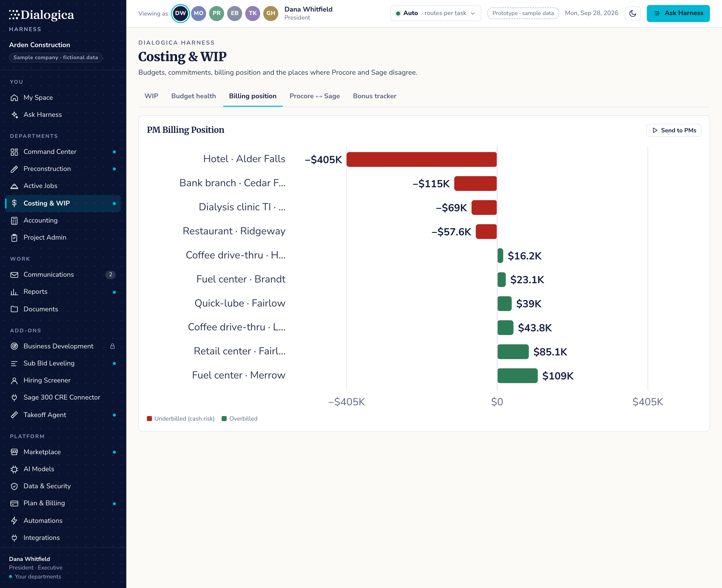Click the Ask Harness button in header
This screenshot has height=588, width=722.
pyautogui.click(x=678, y=14)
